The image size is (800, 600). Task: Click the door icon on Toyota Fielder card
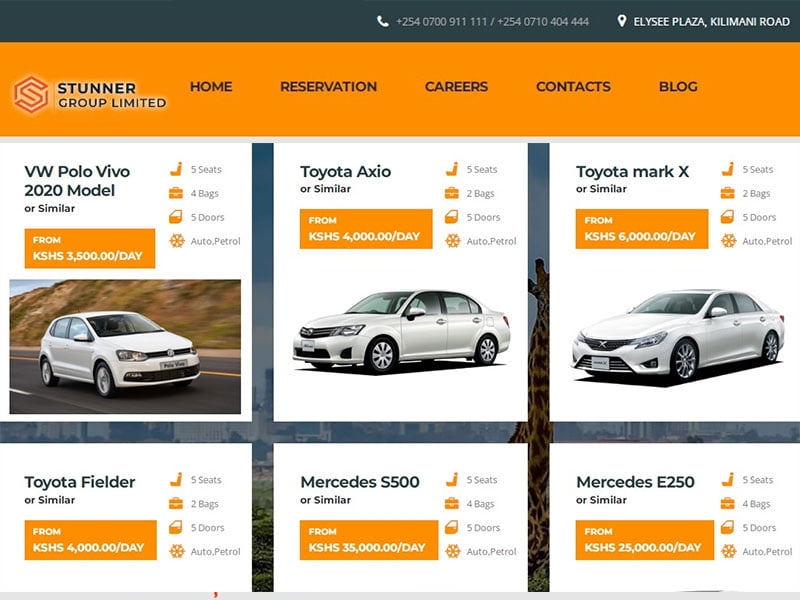[176, 527]
